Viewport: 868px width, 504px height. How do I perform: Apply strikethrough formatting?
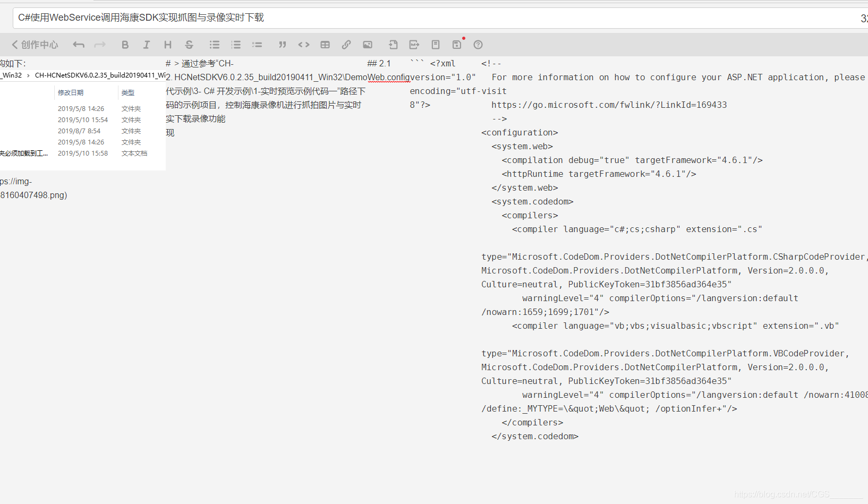[x=189, y=45]
